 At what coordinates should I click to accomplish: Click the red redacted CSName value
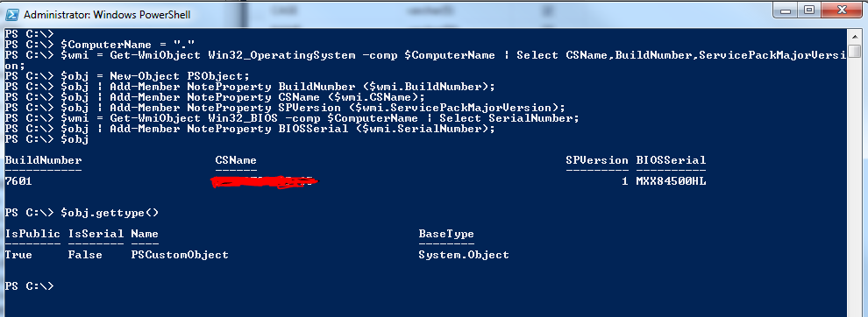coord(267,182)
